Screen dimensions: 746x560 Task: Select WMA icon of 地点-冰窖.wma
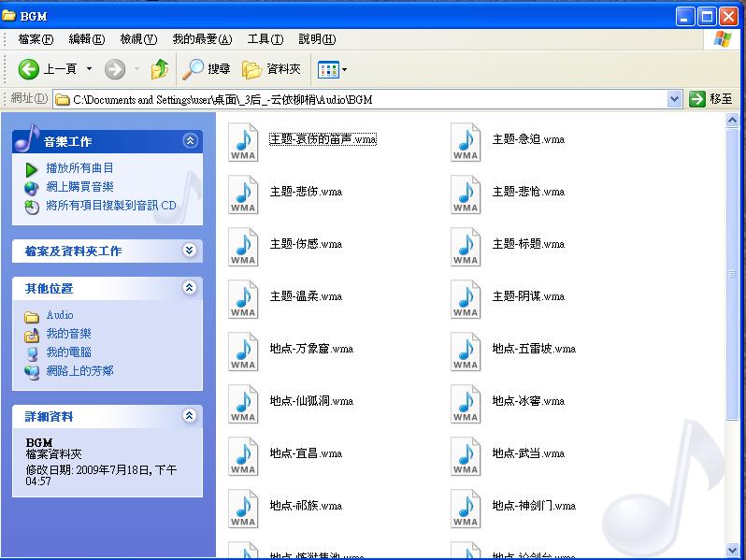(466, 404)
